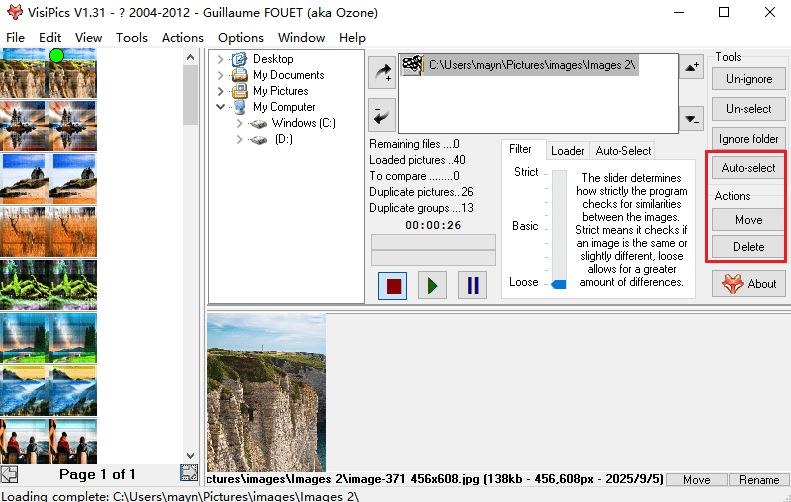Click the (D:) drive icon
791x502 pixels.
(258, 140)
